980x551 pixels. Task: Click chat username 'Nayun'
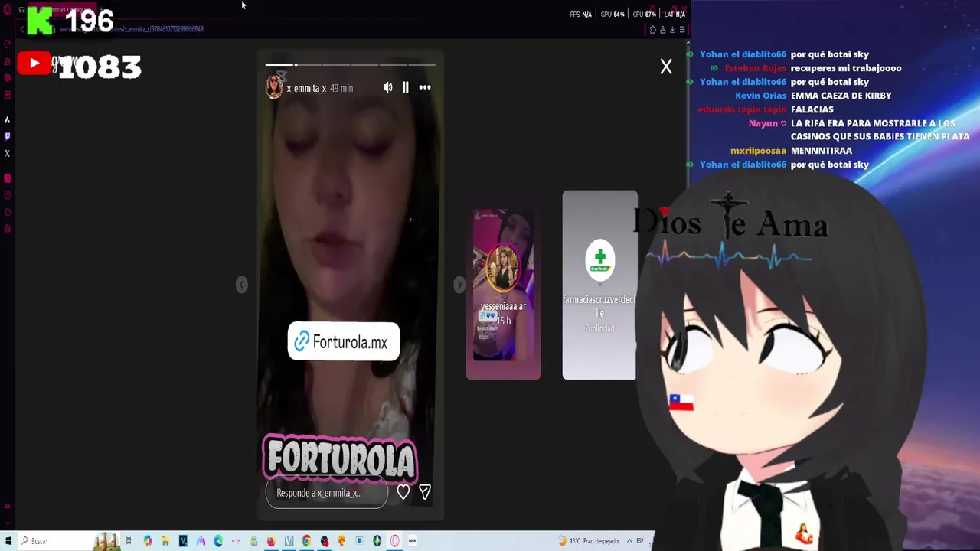coord(763,123)
